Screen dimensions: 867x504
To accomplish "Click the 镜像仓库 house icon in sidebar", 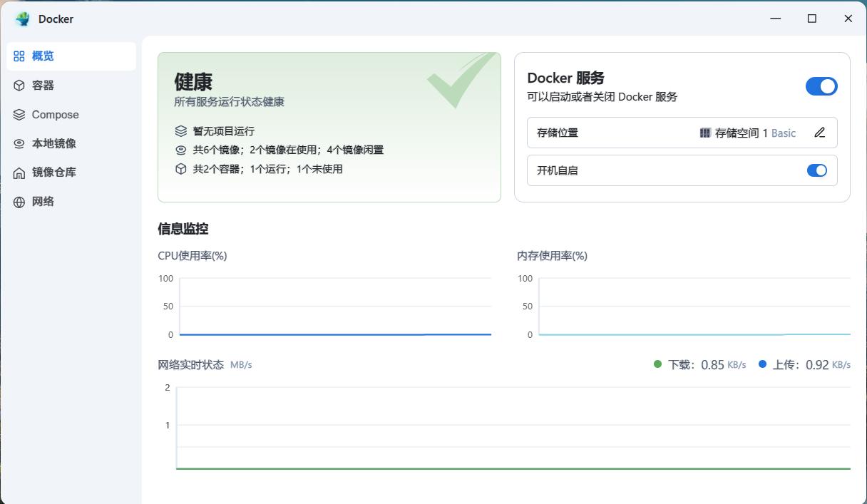I will pos(19,173).
